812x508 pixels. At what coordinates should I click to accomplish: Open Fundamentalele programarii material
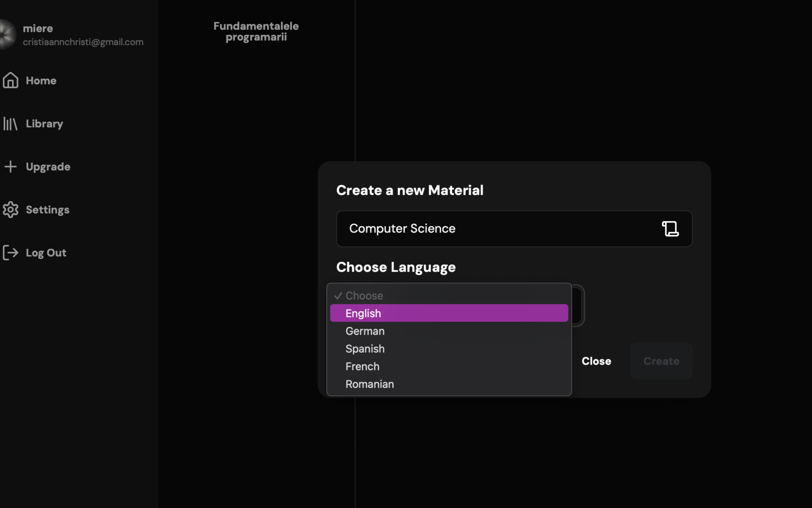[x=256, y=32]
